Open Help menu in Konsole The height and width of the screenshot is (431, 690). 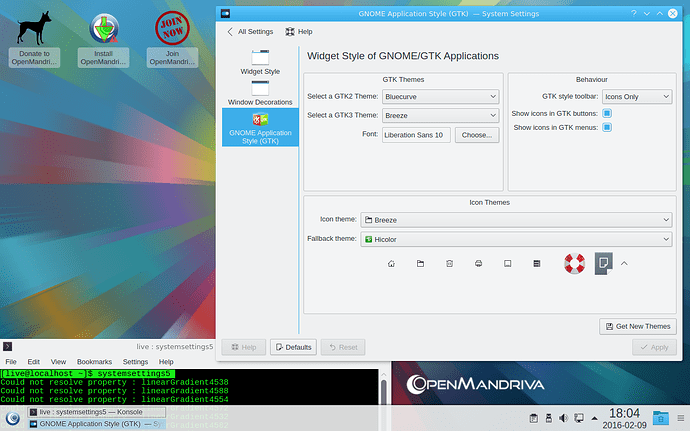pos(166,362)
